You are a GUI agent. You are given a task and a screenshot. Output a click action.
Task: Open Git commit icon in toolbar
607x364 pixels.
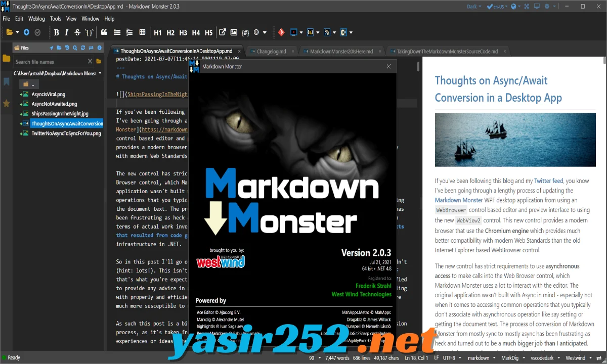point(281,32)
